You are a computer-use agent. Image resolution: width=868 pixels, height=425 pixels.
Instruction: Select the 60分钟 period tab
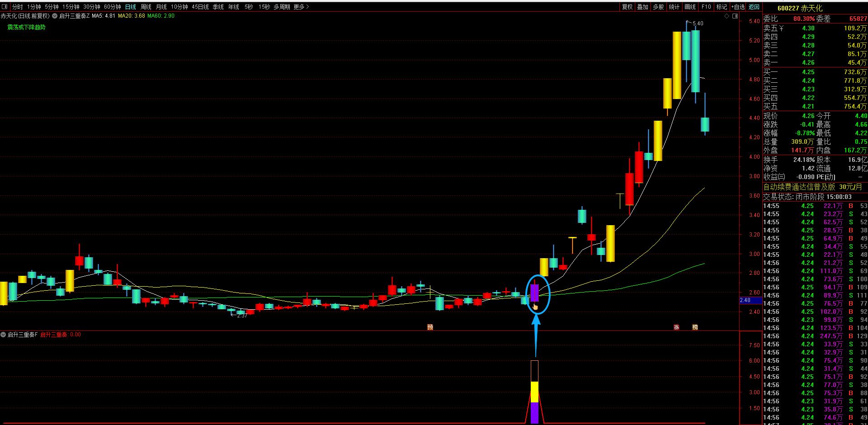(113, 7)
